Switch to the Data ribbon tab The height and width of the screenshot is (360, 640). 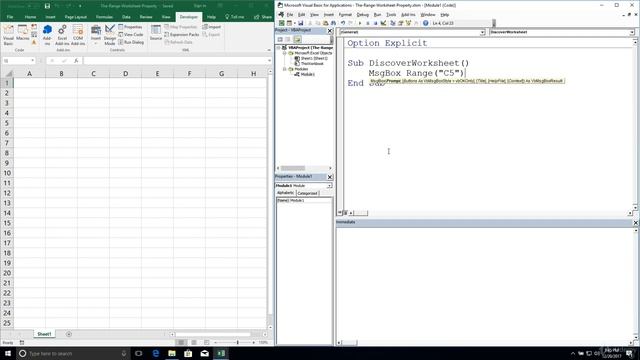pyautogui.click(x=126, y=17)
